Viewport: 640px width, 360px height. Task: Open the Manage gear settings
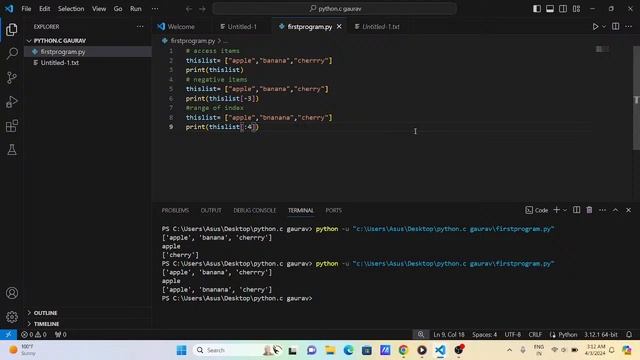click(12, 317)
